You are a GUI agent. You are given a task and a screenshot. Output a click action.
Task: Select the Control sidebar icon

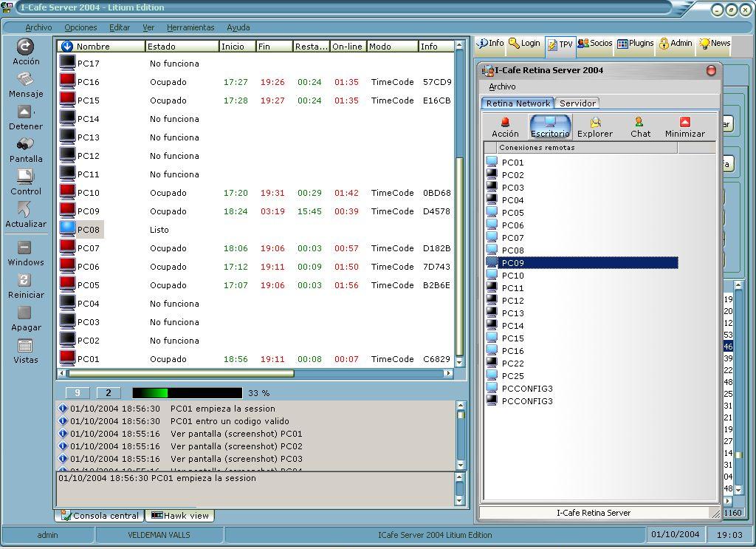pyautogui.click(x=25, y=177)
